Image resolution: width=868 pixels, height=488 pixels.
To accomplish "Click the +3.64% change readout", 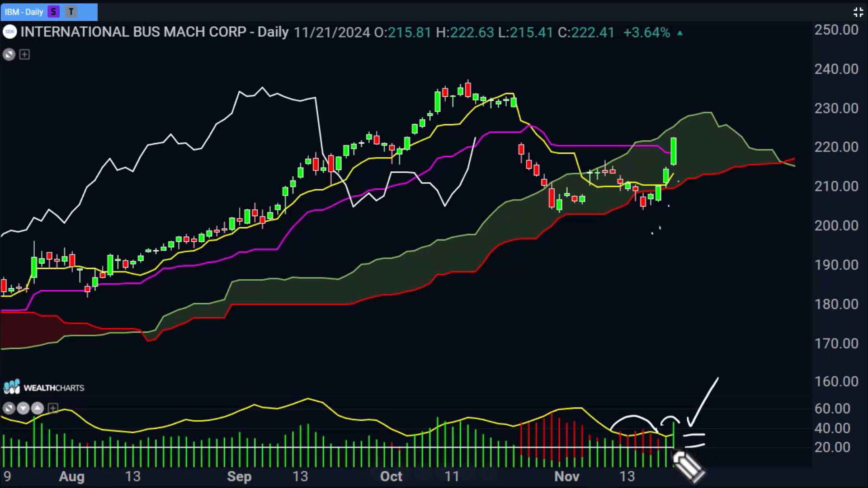I will [x=646, y=33].
